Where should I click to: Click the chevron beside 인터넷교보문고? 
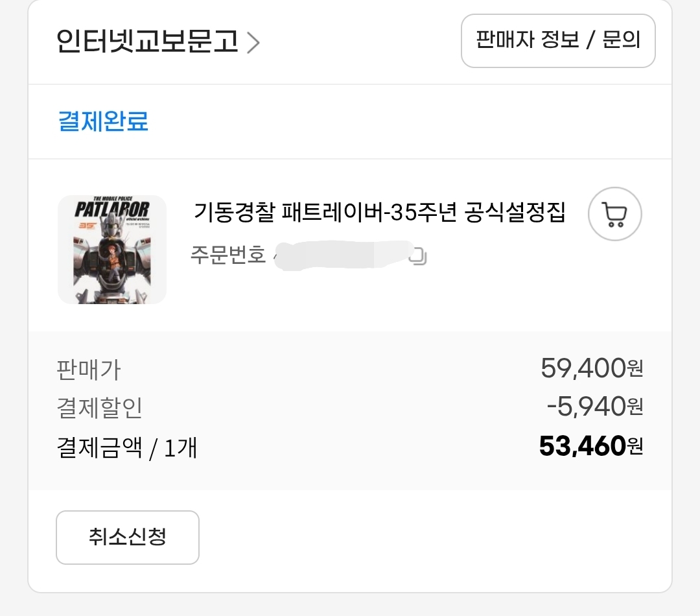[253, 43]
